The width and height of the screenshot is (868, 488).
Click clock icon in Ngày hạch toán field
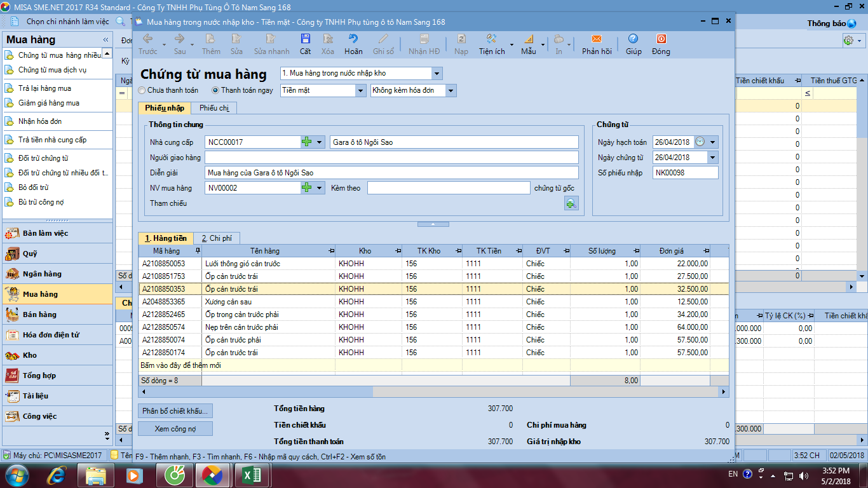700,142
